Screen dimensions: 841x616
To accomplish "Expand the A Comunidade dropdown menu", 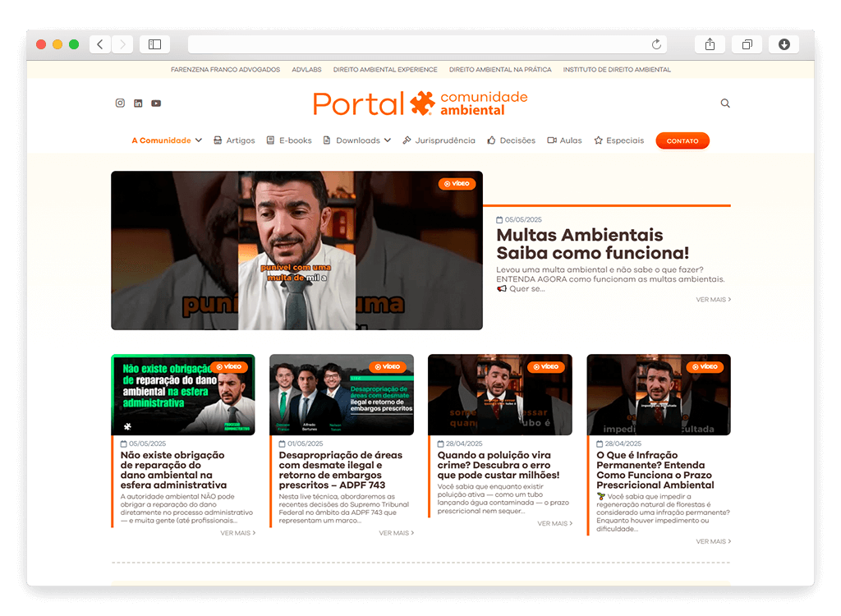I will 167,140.
